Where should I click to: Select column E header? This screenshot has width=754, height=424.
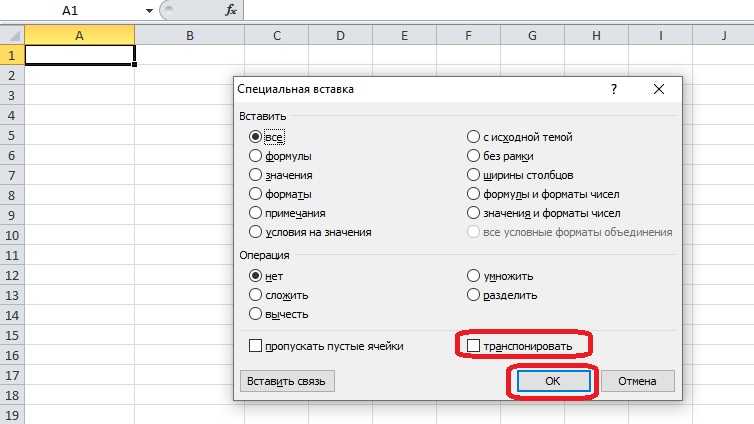coord(404,36)
